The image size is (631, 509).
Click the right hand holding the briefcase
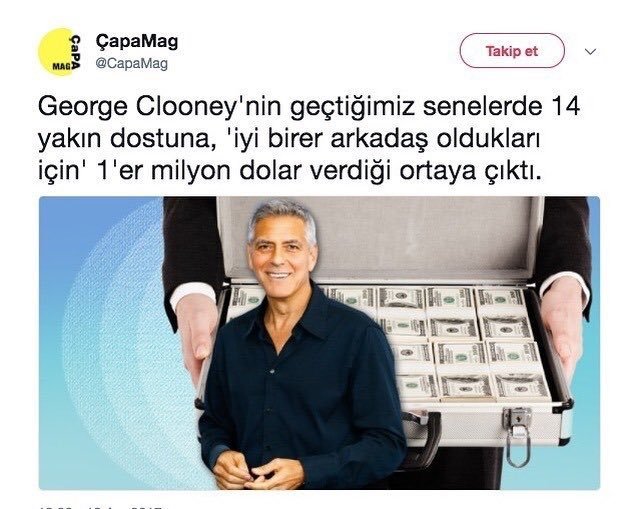[563, 326]
